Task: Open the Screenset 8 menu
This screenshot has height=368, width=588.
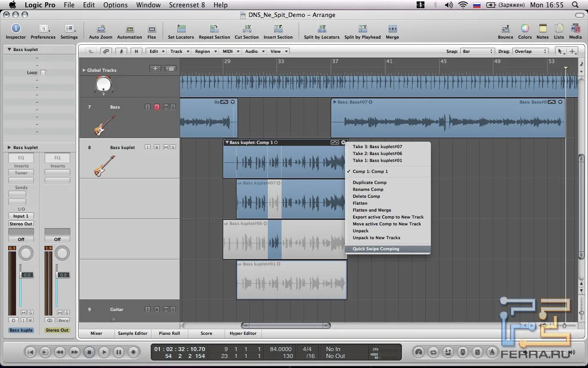Action: [x=187, y=5]
